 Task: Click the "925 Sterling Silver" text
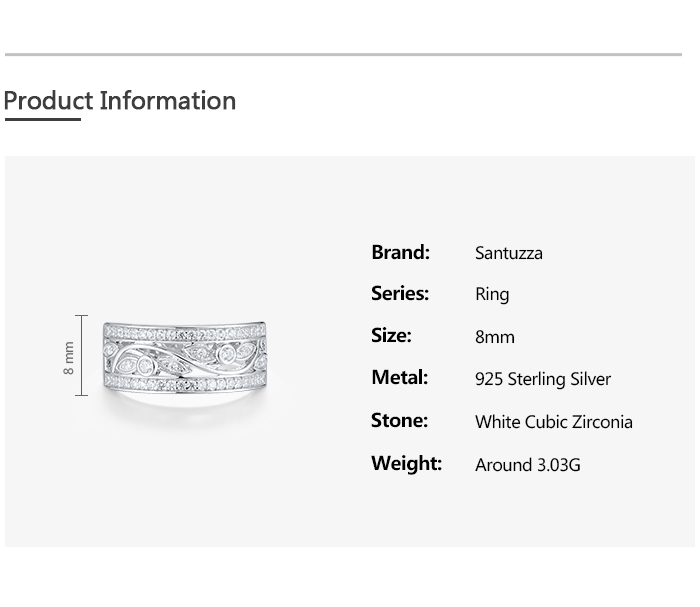coord(543,379)
